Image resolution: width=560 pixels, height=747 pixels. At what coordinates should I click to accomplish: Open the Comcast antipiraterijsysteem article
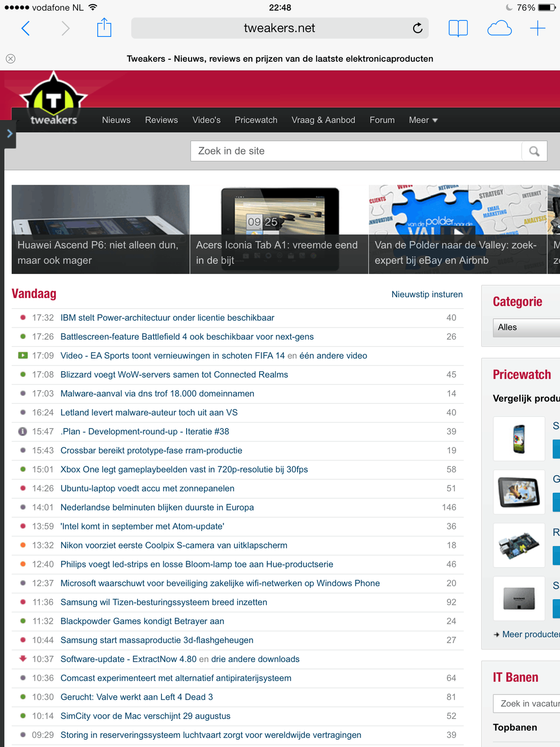point(176,678)
